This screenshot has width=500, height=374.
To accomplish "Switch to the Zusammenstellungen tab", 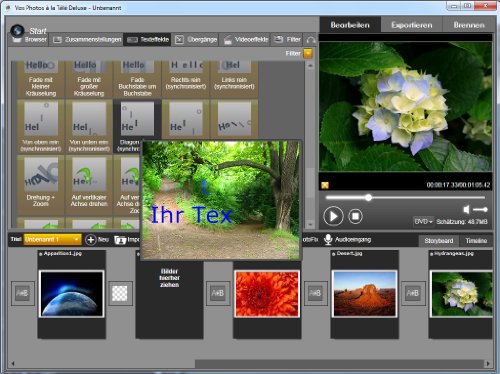I will pos(86,40).
